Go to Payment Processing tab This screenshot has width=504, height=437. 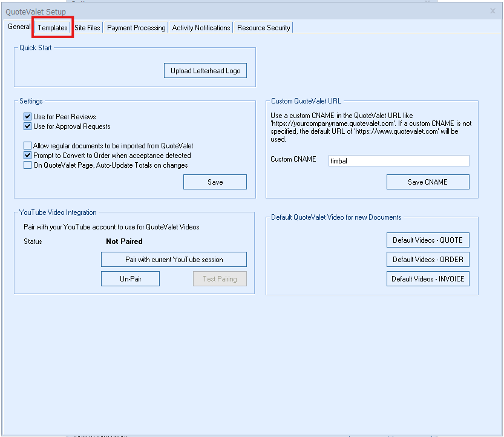136,28
